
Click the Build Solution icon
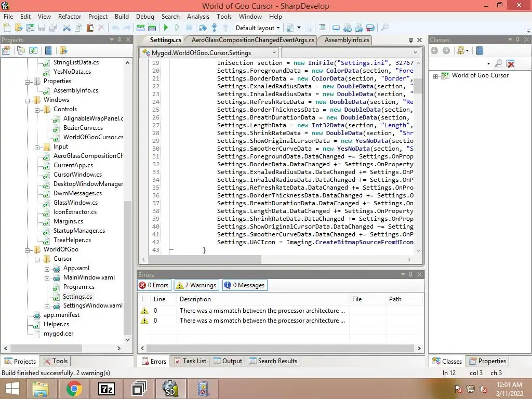[140, 28]
